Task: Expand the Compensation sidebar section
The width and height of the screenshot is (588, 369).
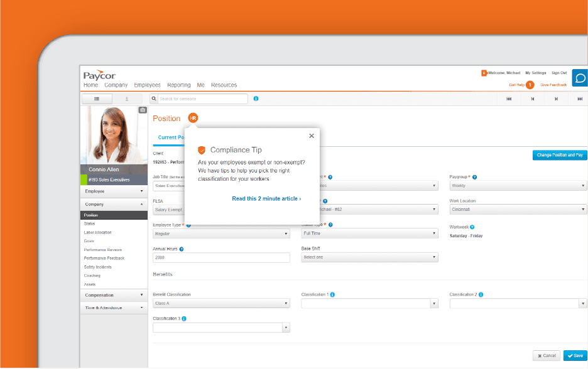Action: coord(114,295)
